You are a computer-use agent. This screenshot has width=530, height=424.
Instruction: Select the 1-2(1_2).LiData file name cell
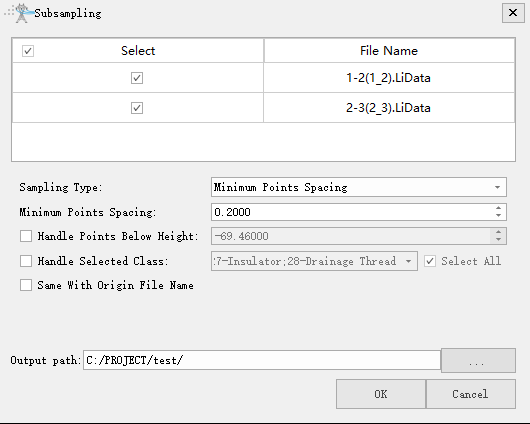pyautogui.click(x=389, y=78)
